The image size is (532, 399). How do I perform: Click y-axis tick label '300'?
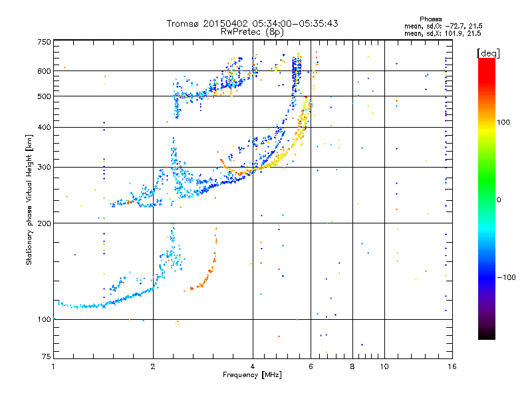[x=44, y=167]
